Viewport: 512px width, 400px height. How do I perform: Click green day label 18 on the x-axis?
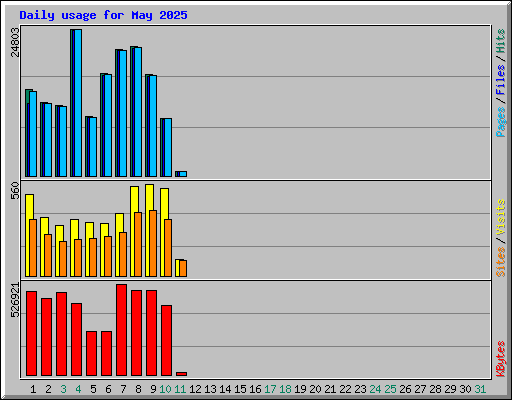(x=285, y=389)
